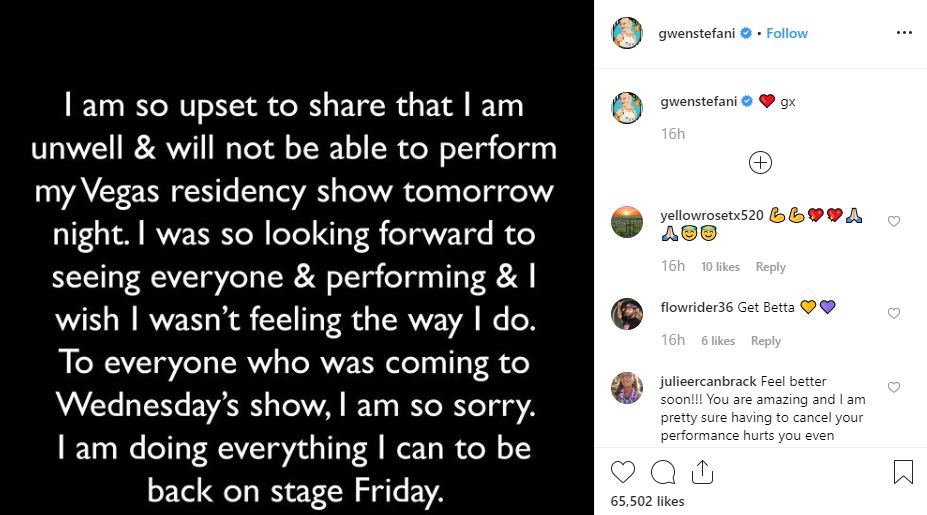This screenshot has height=515, width=927.
Task: Click the Follow link
Action: click(787, 33)
